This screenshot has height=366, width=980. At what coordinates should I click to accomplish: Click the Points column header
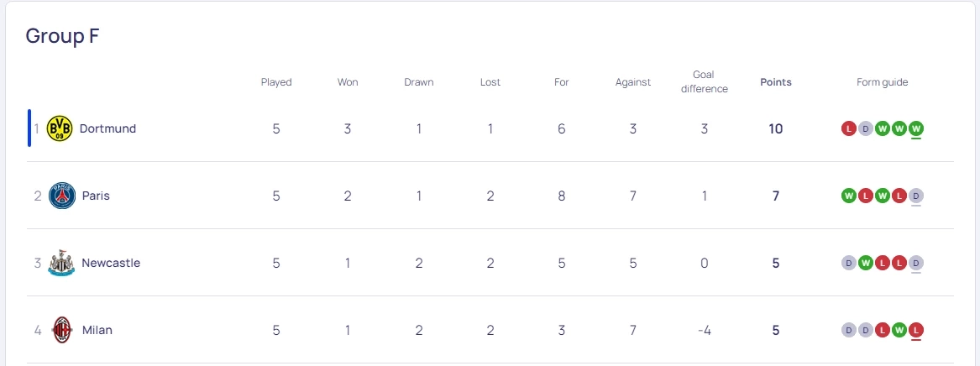(776, 82)
